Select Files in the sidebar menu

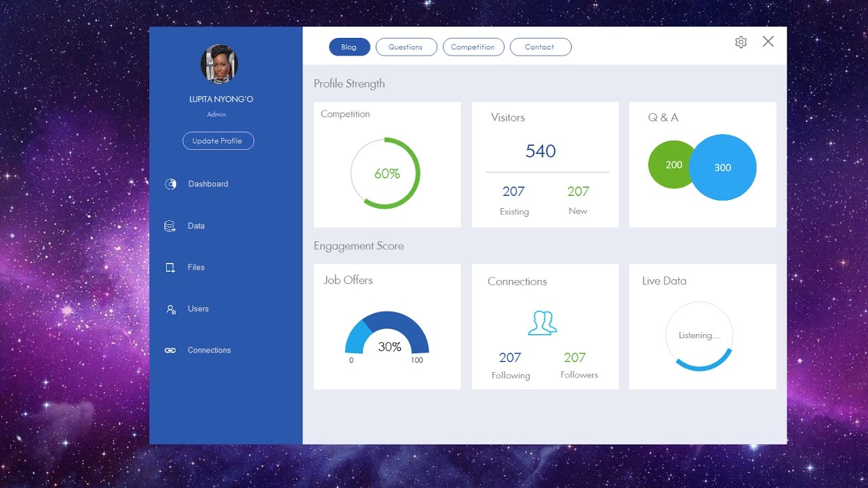pos(196,267)
